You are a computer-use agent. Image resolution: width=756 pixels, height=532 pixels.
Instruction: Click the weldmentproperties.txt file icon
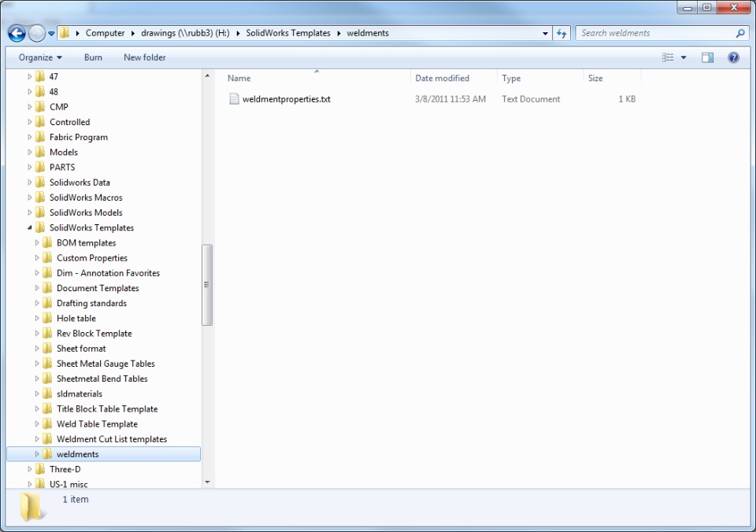[x=234, y=99]
